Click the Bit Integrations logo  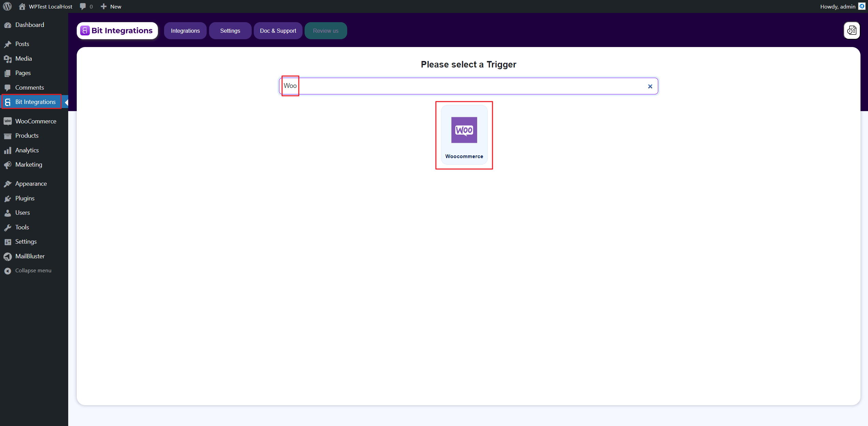[x=117, y=31]
